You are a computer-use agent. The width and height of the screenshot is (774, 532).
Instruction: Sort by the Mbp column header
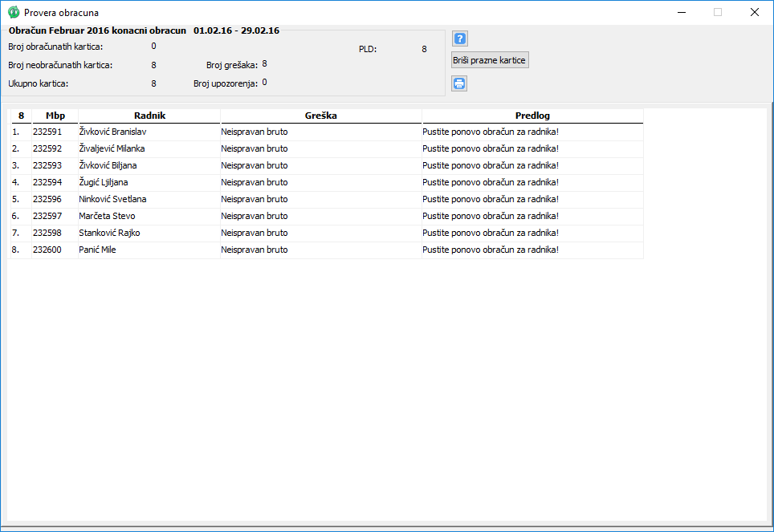pyautogui.click(x=55, y=116)
